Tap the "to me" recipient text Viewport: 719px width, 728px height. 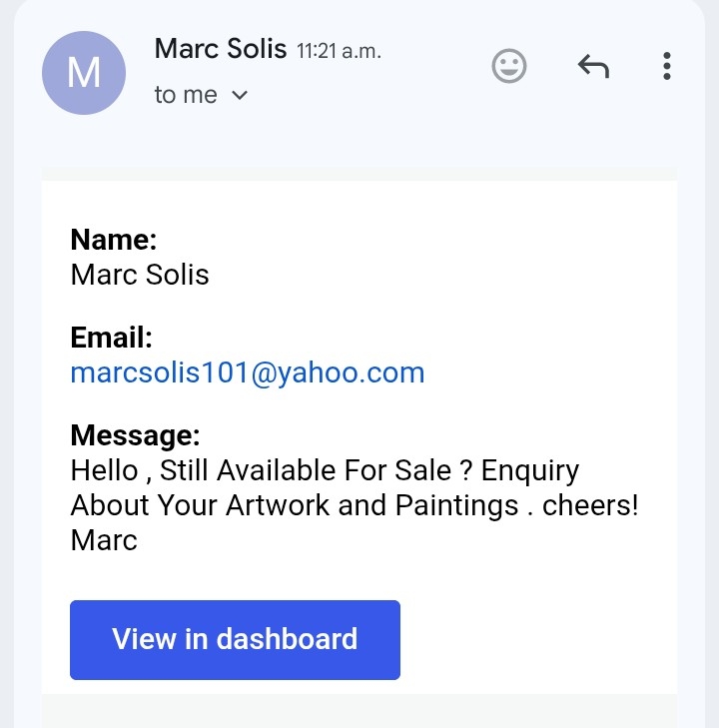pyautogui.click(x=186, y=96)
